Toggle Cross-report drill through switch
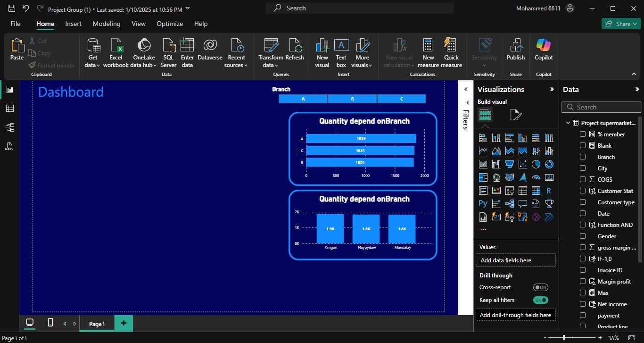Viewport: 644px width, 343px height. pos(540,287)
